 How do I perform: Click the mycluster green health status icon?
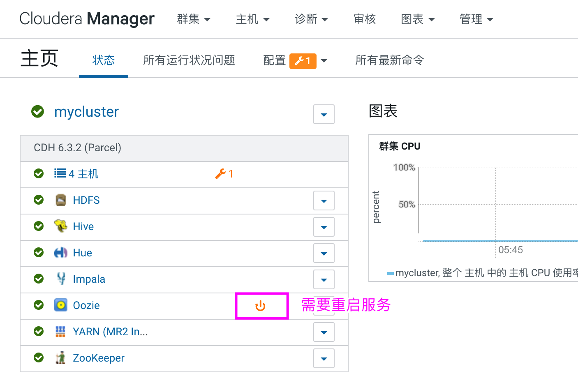click(x=38, y=111)
